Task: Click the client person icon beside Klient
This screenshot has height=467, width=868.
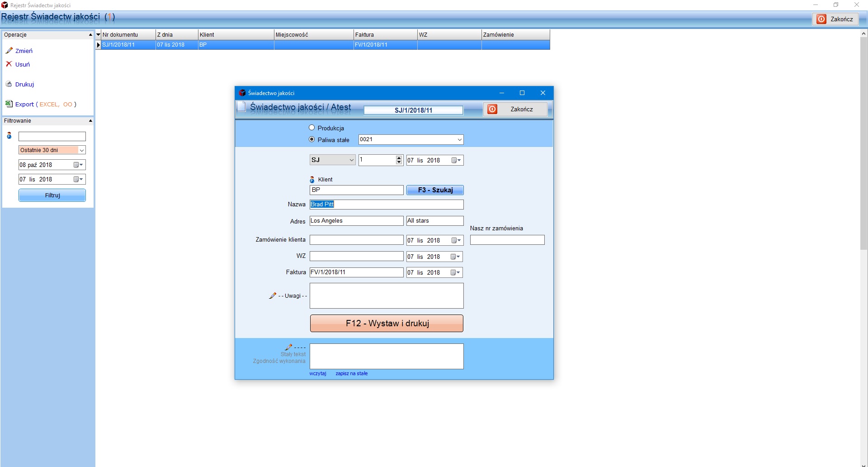Action: pyautogui.click(x=312, y=180)
